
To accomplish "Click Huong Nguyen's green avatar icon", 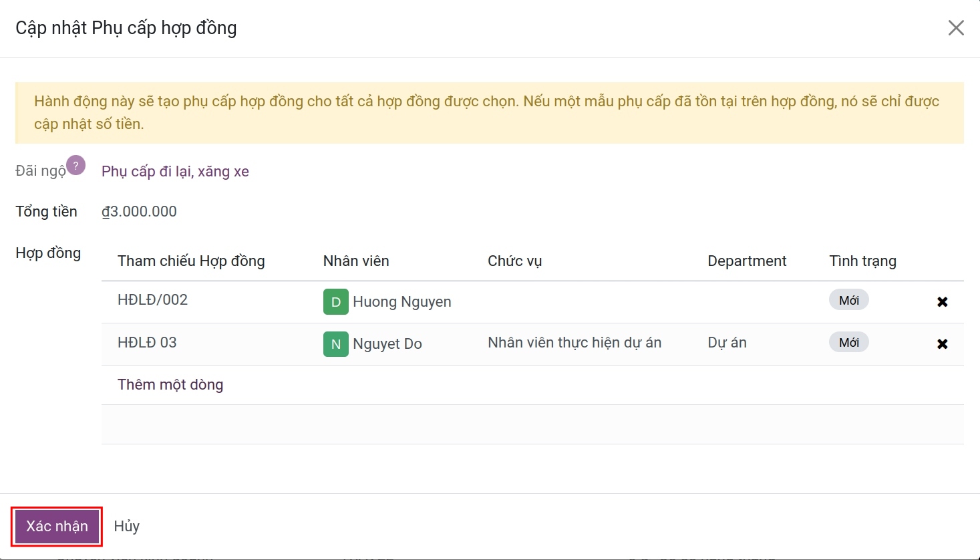I will (x=335, y=302).
